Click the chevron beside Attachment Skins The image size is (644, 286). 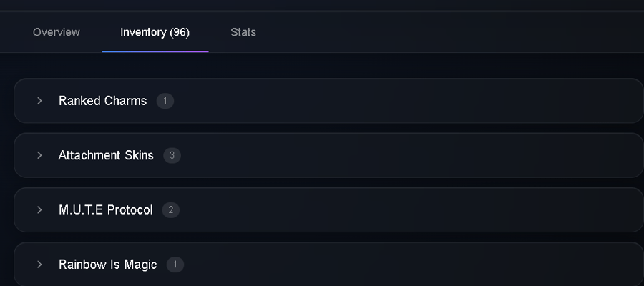click(39, 155)
